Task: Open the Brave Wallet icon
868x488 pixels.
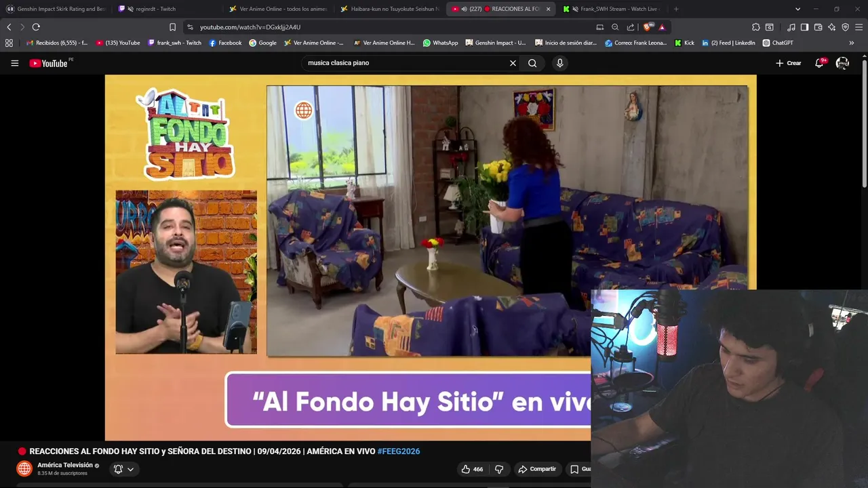Action: (x=818, y=27)
